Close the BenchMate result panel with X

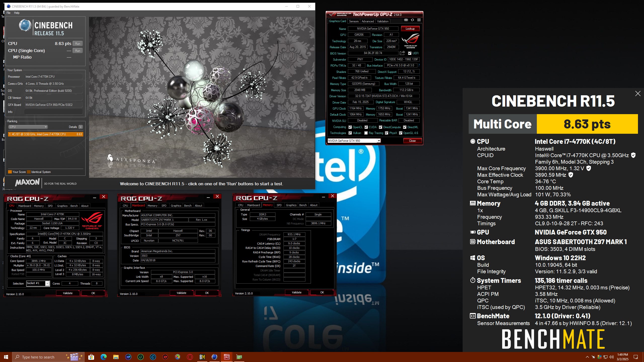pos(638,94)
